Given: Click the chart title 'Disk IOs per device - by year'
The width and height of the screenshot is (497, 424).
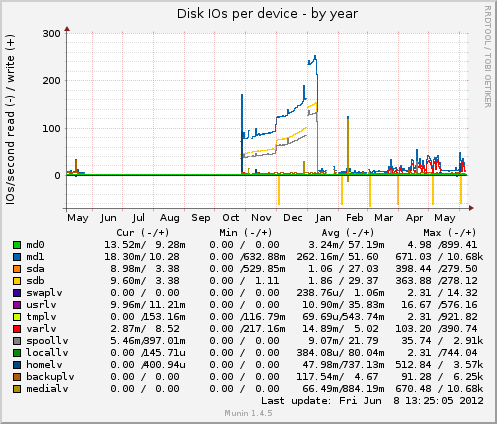Looking at the screenshot, I should click(267, 14).
